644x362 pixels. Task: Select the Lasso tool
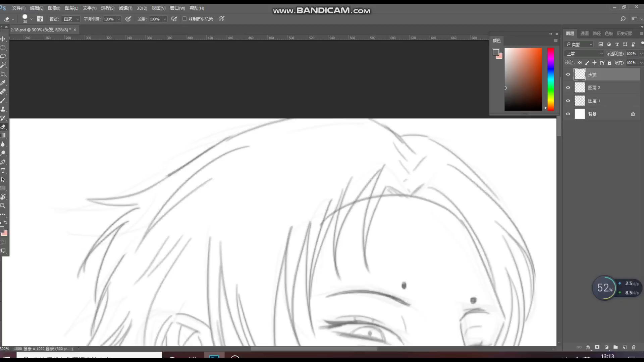[3, 56]
